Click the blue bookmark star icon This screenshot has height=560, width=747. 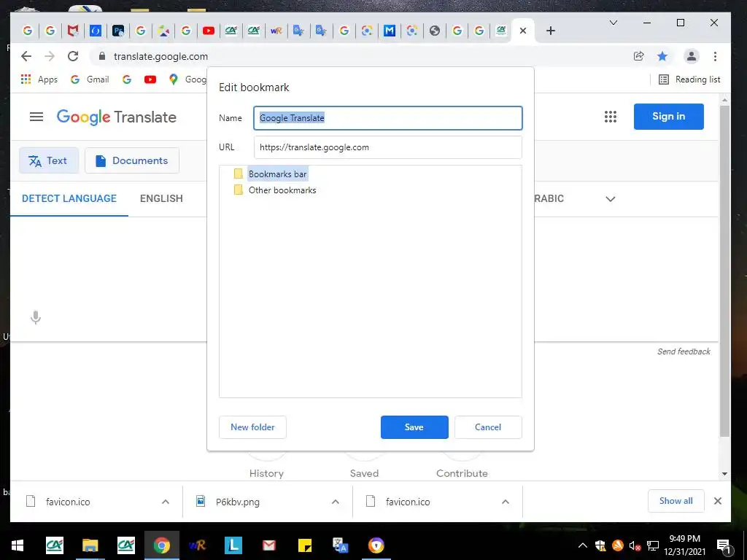[662, 56]
